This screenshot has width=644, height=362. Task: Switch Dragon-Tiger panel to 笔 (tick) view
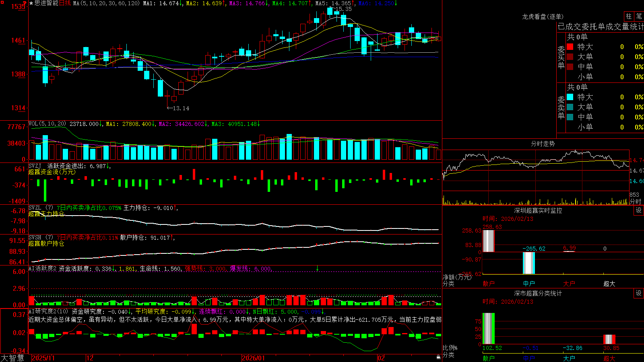(x=639, y=16)
